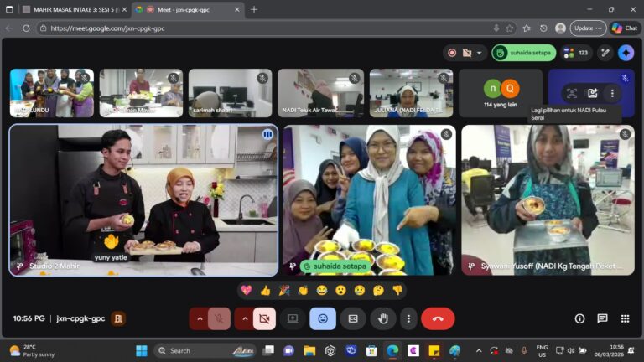Screen dimensions: 644x362
Task: Open the Gemini sparkle button
Action: (626, 53)
